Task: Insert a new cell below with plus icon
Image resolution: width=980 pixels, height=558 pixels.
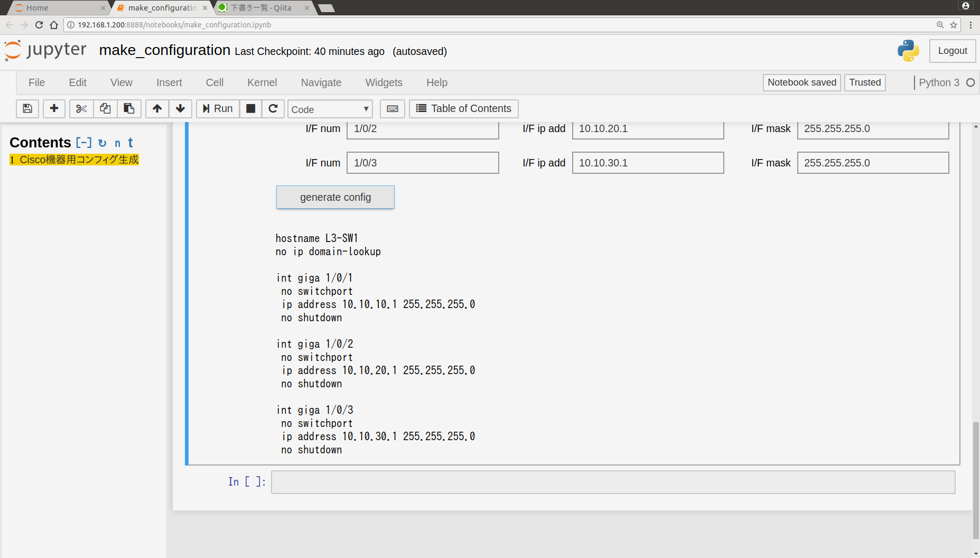Action: [x=54, y=109]
